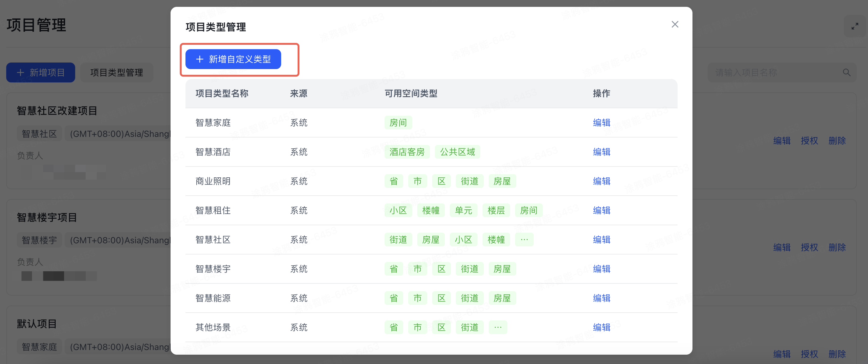The width and height of the screenshot is (868, 364).
Task: Edit the 智慧社区 project type
Action: (x=601, y=240)
